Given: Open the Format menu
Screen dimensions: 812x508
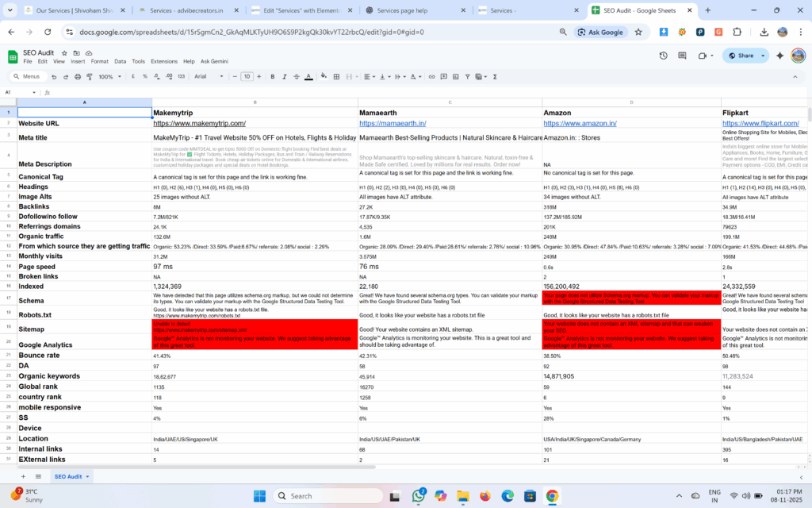Looking at the screenshot, I should (100, 61).
